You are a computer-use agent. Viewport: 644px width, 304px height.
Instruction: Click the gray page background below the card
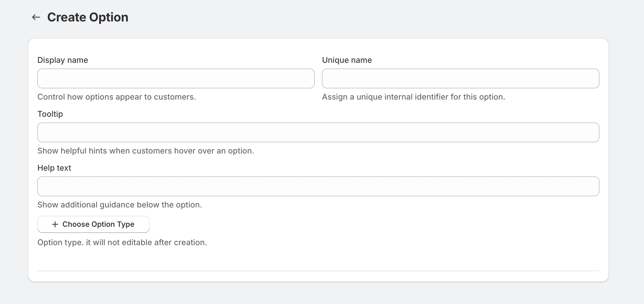(x=318, y=294)
